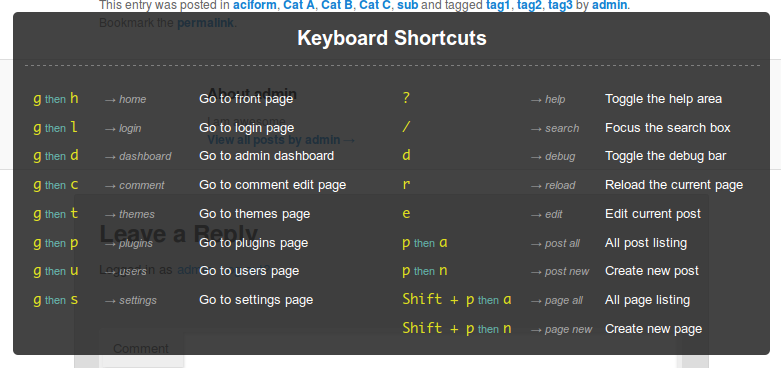Click the 'p then a' key combo
Image resolution: width=781 pixels, height=368 pixels.
[425, 243]
